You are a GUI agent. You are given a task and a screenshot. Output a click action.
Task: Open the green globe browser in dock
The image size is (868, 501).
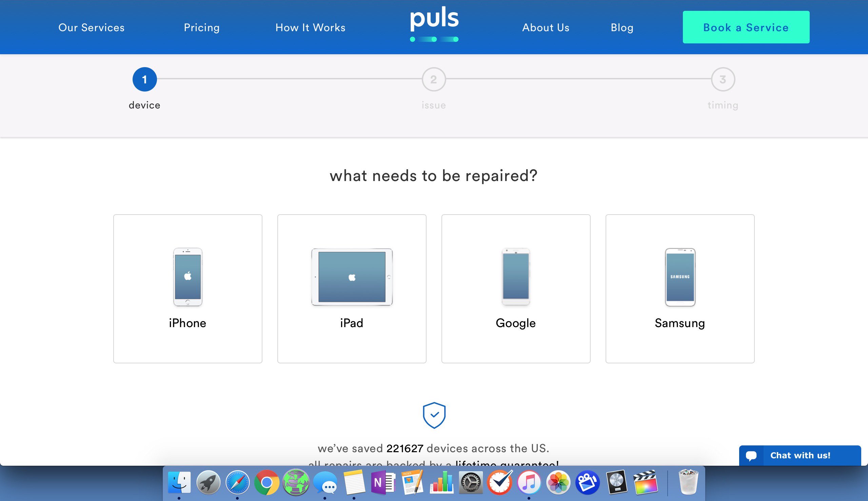pos(296,482)
